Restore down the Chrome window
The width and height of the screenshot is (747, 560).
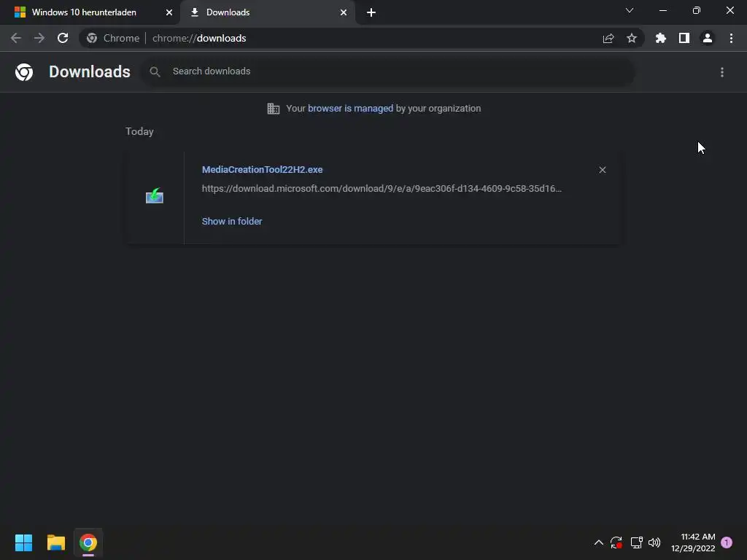pos(697,10)
